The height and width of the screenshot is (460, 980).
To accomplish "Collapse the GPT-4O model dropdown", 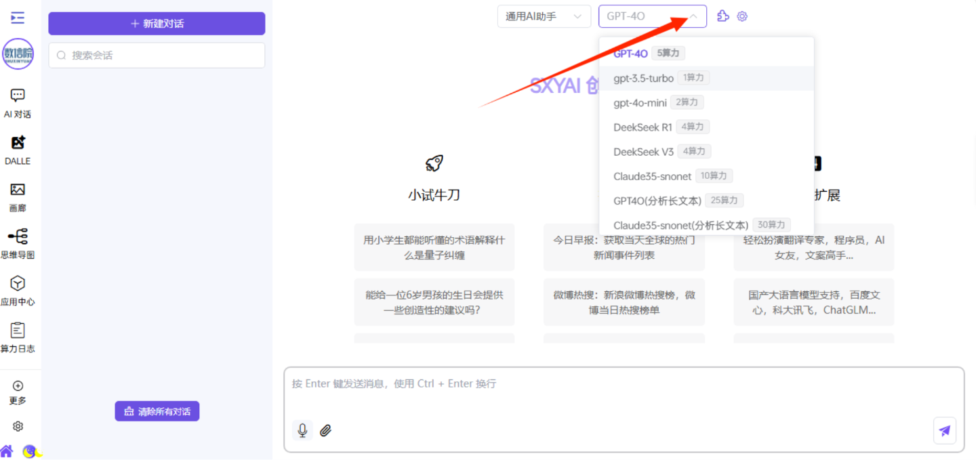I will coord(693,16).
